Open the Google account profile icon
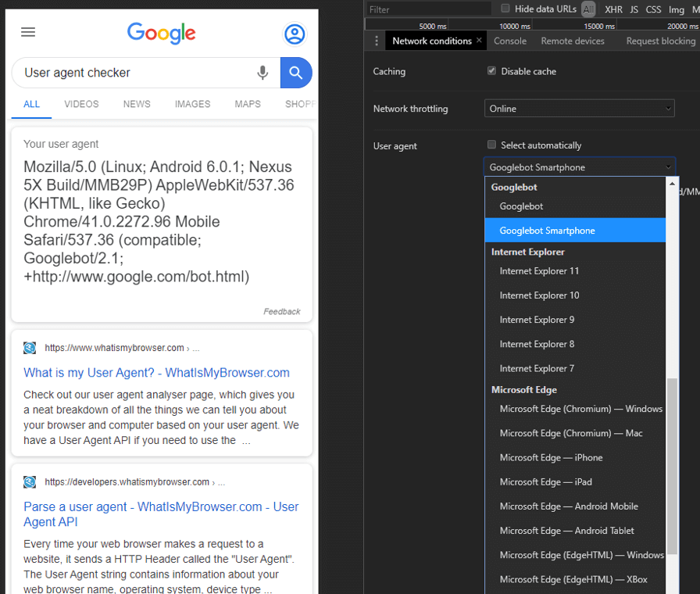The image size is (700, 594). pos(295,34)
